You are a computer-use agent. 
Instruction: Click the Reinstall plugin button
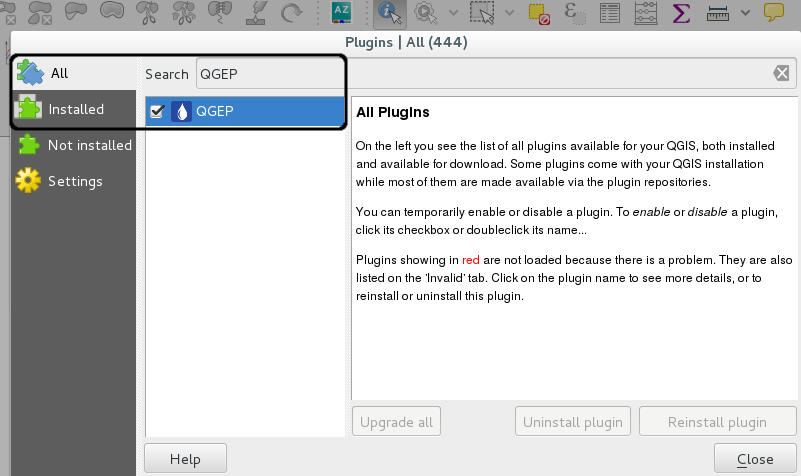pyautogui.click(x=717, y=422)
